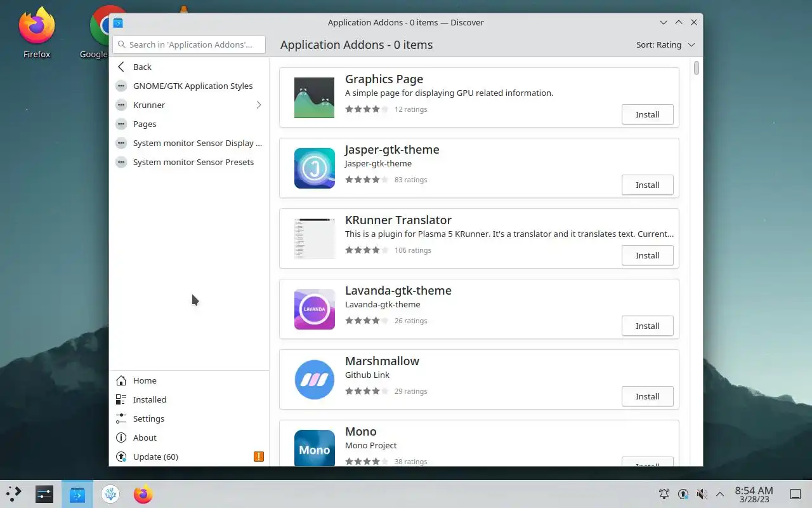Toggle the muted volume tray icon
Image resolution: width=812 pixels, height=508 pixels.
tap(702, 494)
